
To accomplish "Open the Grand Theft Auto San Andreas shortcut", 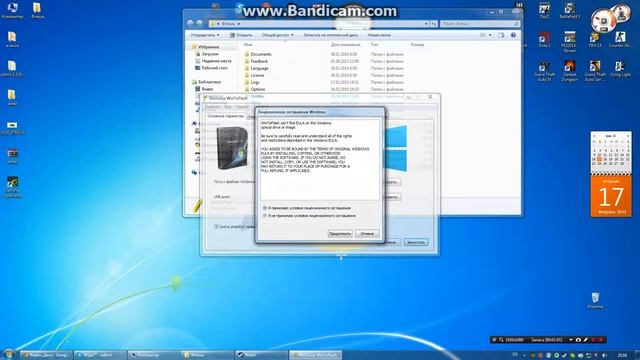I will (595, 71).
